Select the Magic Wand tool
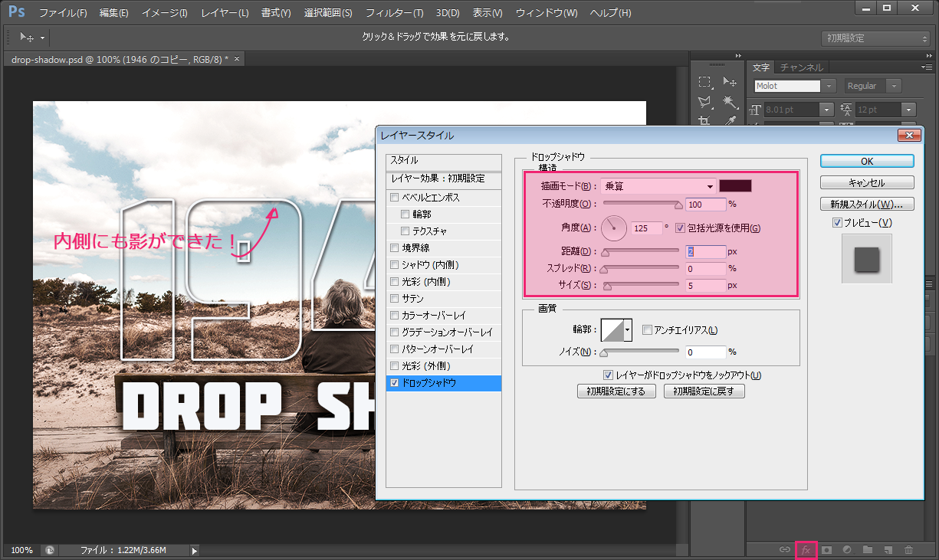 point(730,102)
